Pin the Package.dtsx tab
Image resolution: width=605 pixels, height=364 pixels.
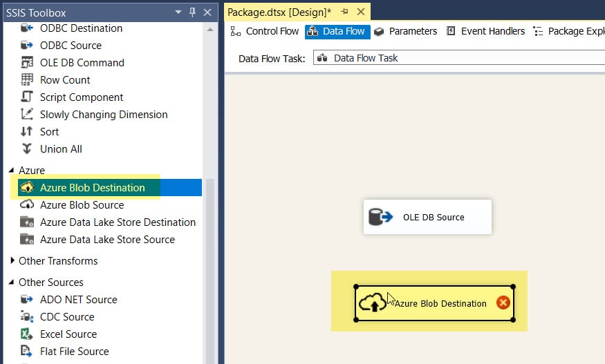click(344, 12)
